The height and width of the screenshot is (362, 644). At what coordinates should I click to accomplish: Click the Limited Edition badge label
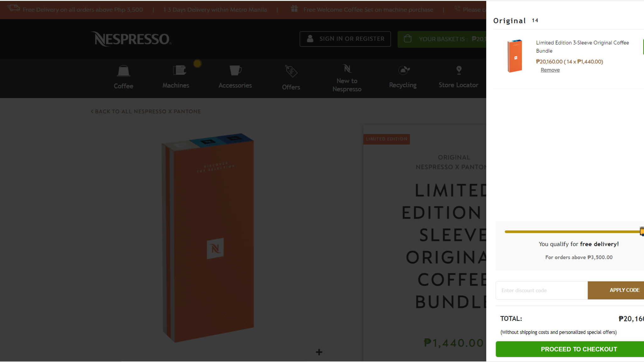386,139
